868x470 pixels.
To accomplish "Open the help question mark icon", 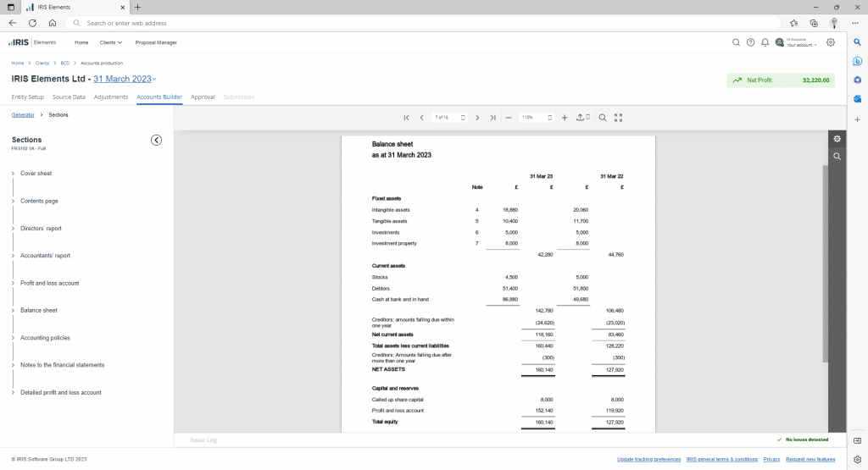I will [751, 42].
